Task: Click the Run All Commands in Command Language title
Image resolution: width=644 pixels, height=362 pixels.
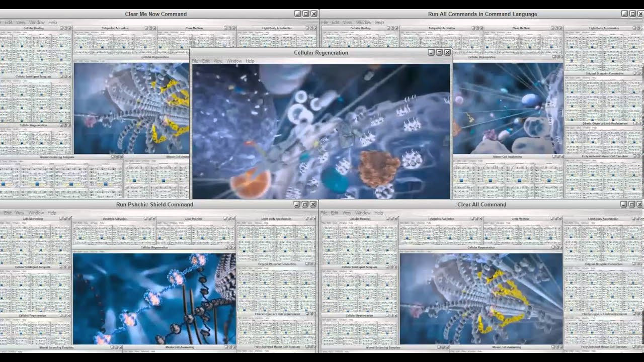Action: [482, 14]
